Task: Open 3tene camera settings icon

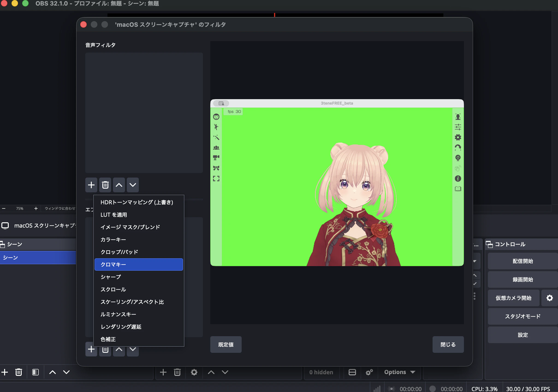Action: pos(216,158)
